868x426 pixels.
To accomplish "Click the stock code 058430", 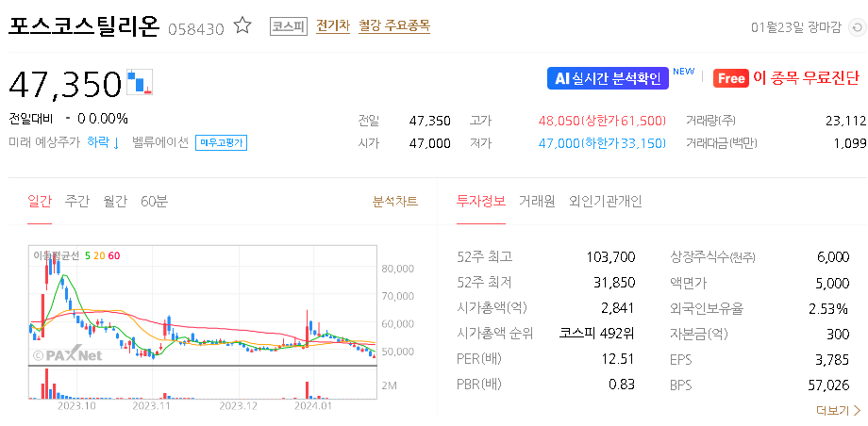I will pyautogui.click(x=196, y=29).
